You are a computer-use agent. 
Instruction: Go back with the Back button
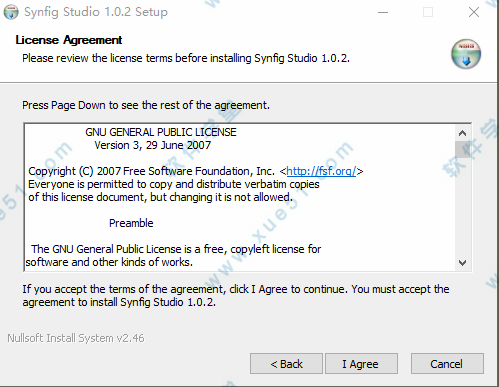[286, 364]
